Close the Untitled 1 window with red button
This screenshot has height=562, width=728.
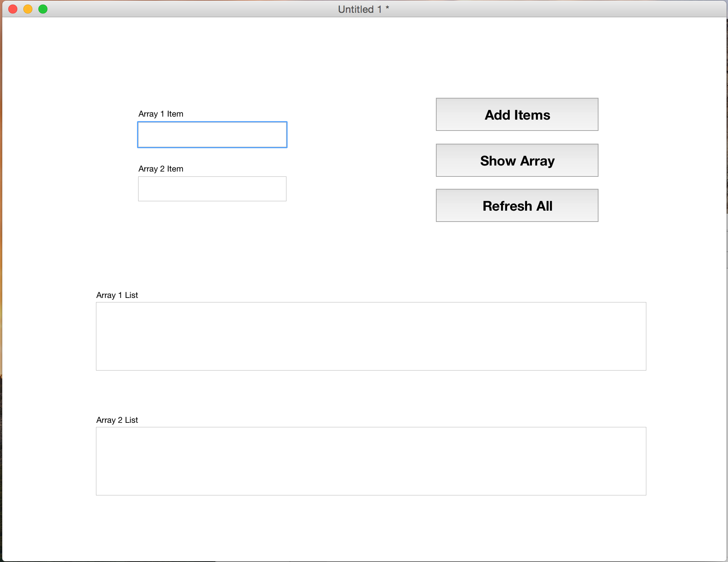pos(13,9)
